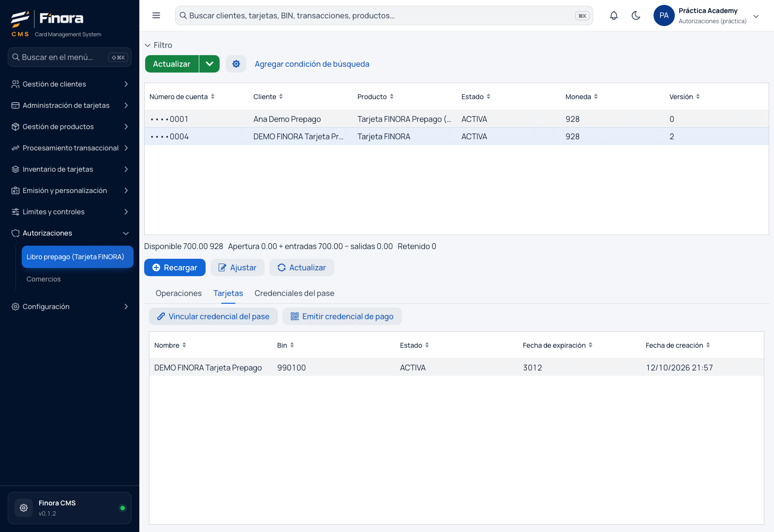Click the Gestión de clientes people icon
This screenshot has height=532, width=774.
15,84
